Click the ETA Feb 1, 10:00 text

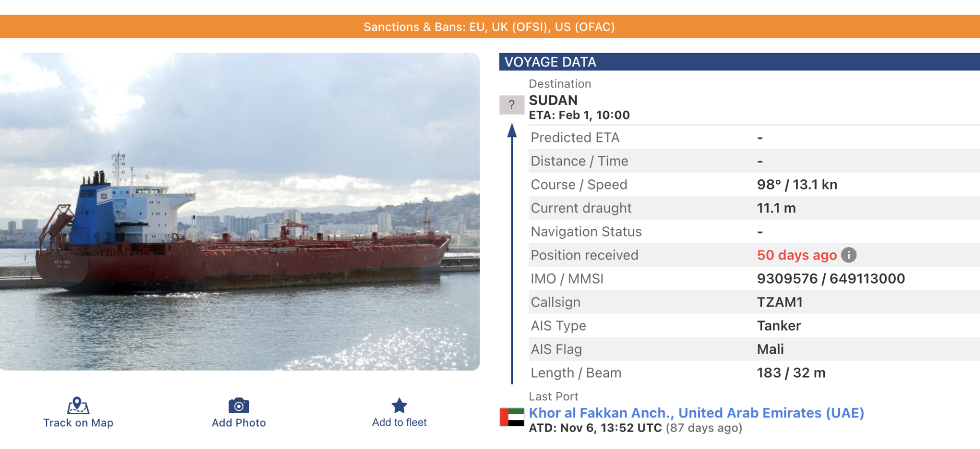pos(579,115)
